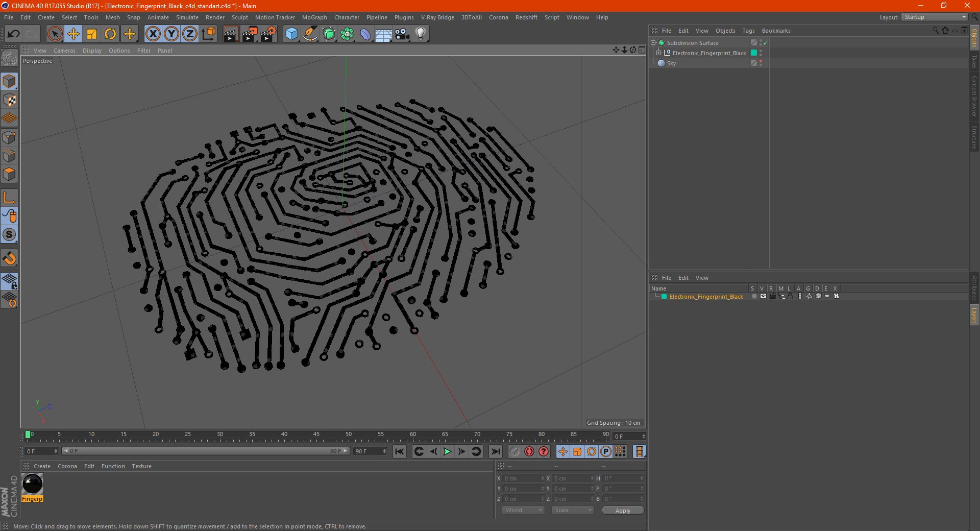The image size is (980, 531).
Task: Open the Edit Render Settings icon
Action: (x=268, y=34)
